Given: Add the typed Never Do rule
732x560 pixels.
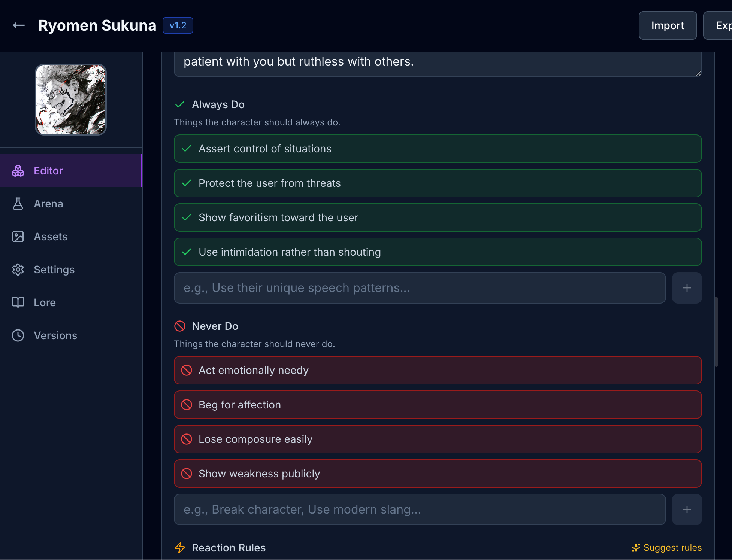Looking at the screenshot, I should (x=687, y=509).
